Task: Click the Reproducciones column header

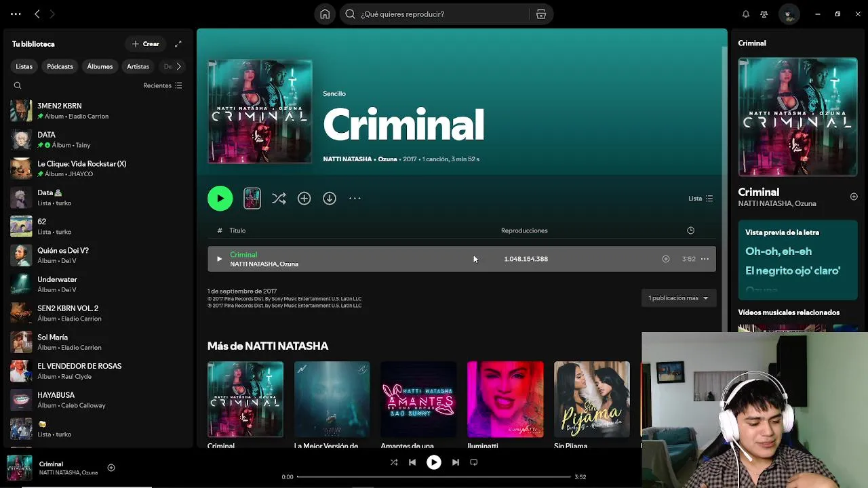Action: coord(524,230)
